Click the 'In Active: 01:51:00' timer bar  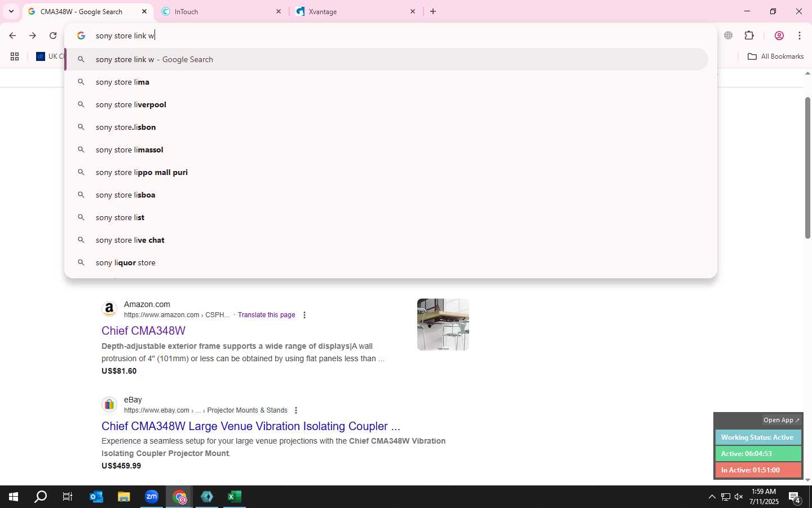(x=758, y=470)
